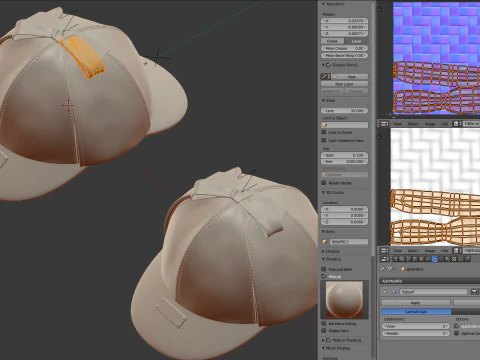This screenshot has height=360, width=480.
Task: Open the Particles properties tab
Action: [460, 259]
